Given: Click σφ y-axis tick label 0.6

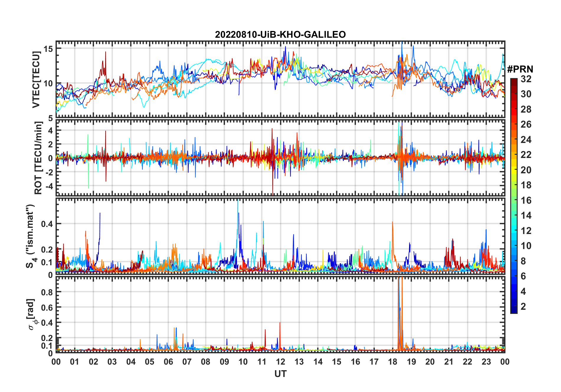Looking at the screenshot, I should click(x=47, y=307).
